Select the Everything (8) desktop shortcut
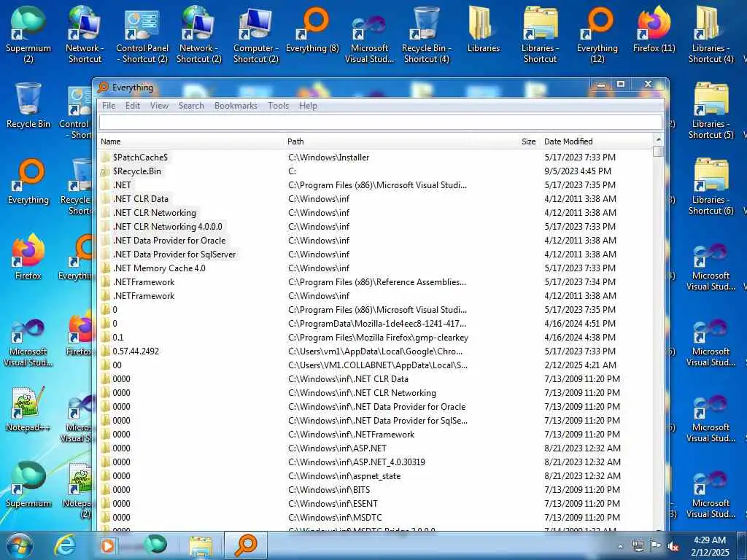 (312, 29)
